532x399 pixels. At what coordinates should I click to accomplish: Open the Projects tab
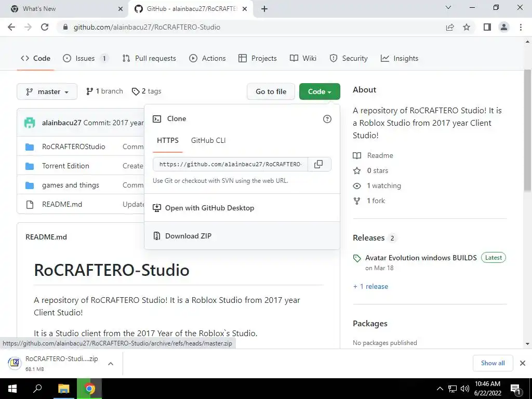258,58
